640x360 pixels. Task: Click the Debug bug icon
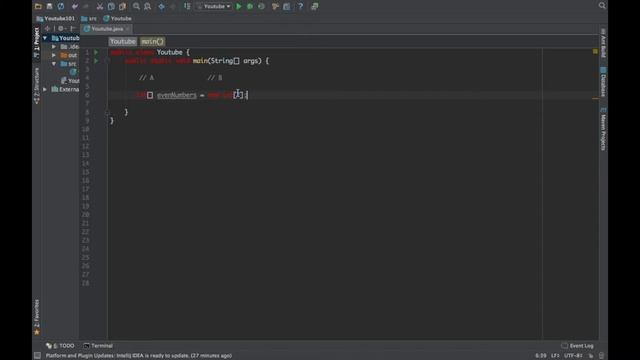250,7
